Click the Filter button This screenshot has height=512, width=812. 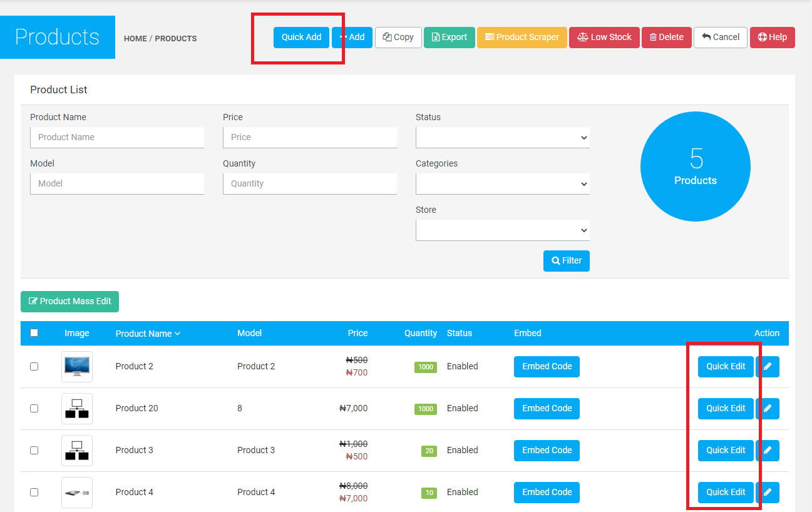[x=566, y=261]
